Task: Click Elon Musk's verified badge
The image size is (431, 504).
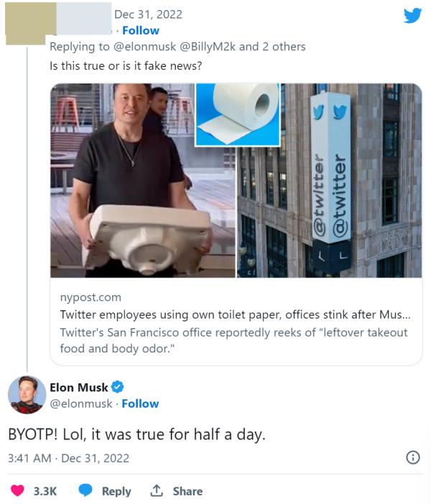Action: click(118, 388)
